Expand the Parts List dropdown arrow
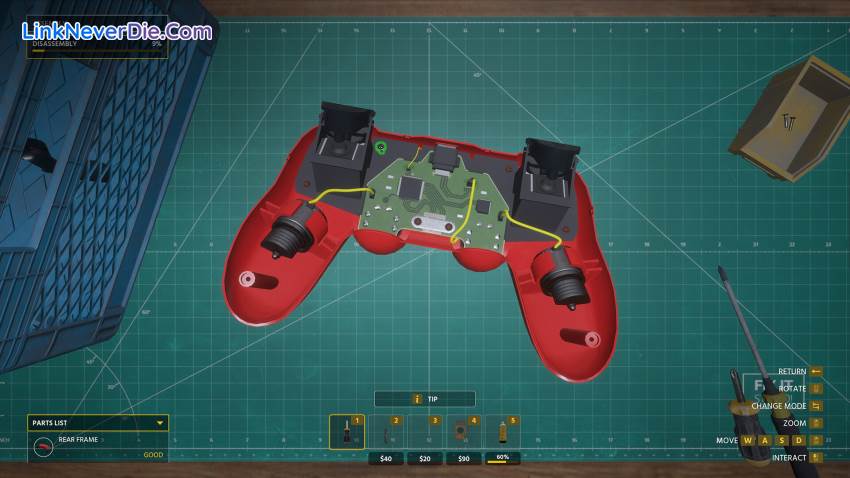 pos(159,423)
